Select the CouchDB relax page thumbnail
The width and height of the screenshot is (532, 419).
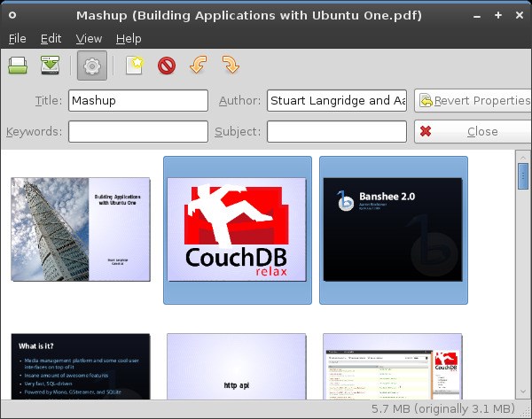(237, 229)
